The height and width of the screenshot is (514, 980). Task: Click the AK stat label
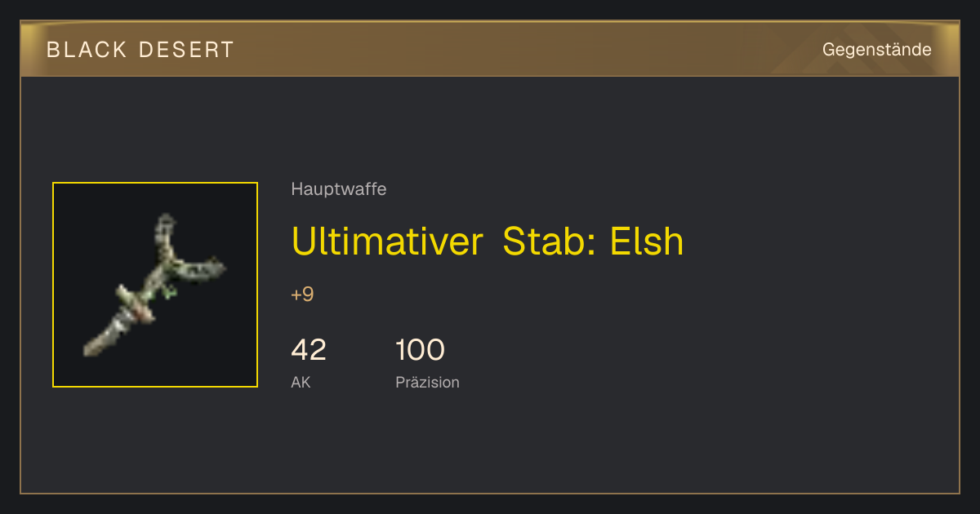(x=301, y=383)
